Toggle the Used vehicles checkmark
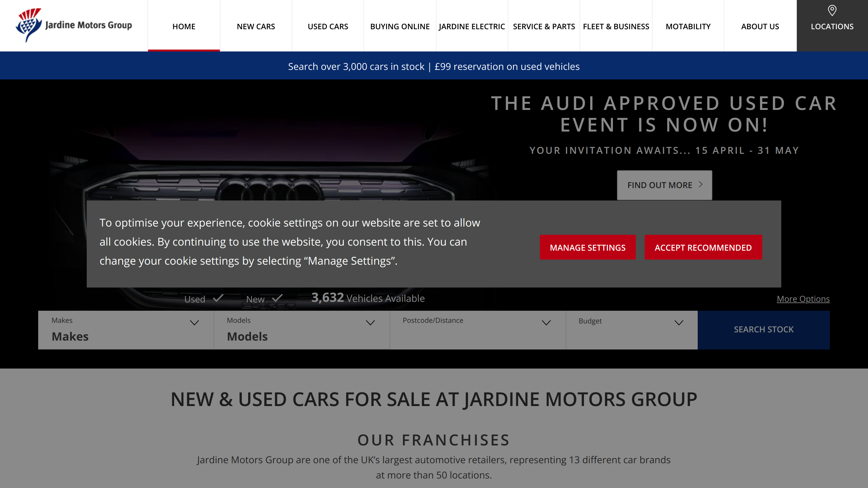 pyautogui.click(x=218, y=298)
